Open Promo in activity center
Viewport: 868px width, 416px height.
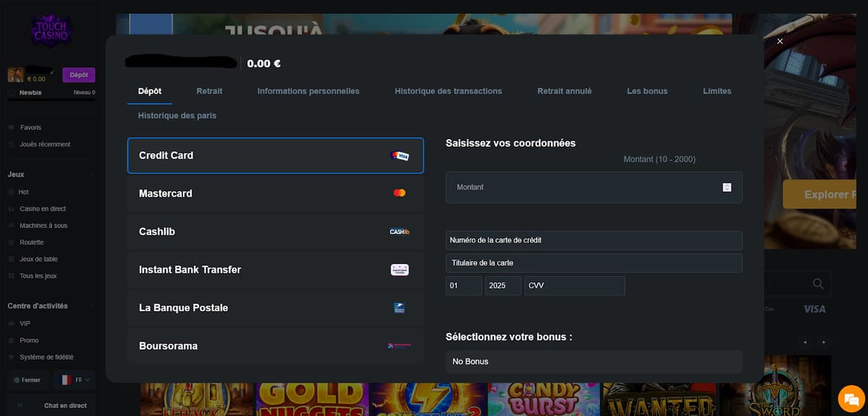click(x=29, y=340)
